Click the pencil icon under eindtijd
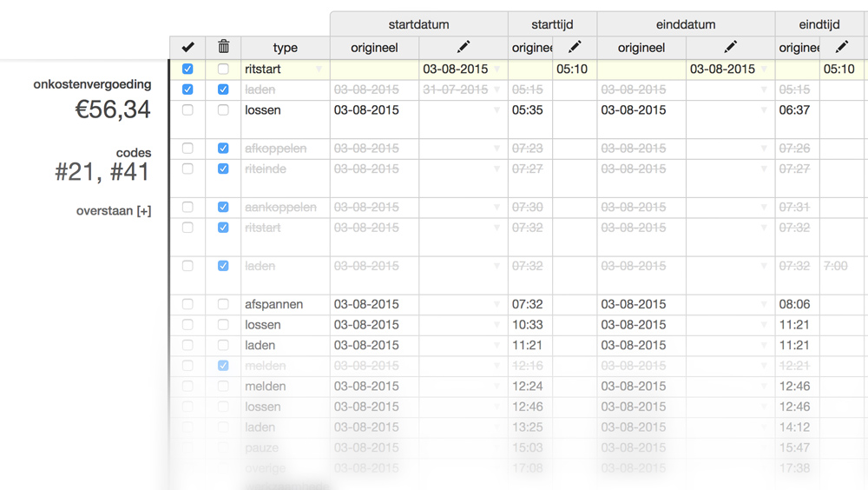 click(841, 47)
